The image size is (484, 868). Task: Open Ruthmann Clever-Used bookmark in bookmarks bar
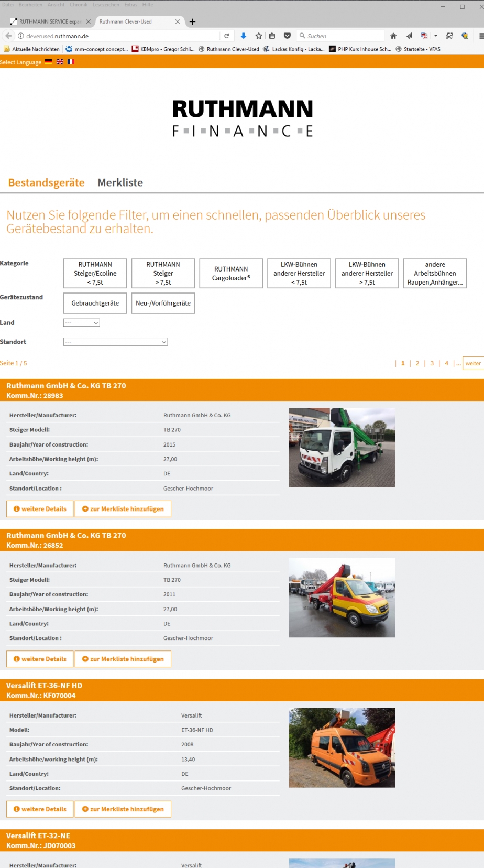click(228, 49)
